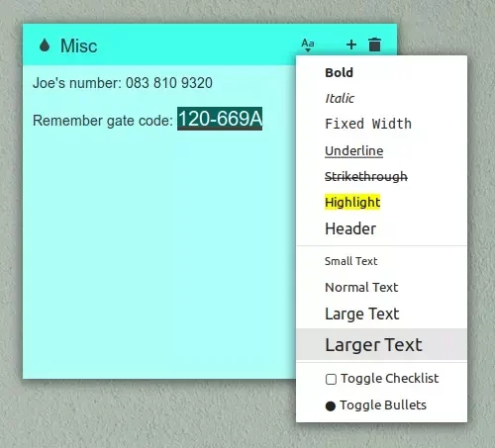Apply Underline to selected text
This screenshot has height=448, width=495.
381,150
